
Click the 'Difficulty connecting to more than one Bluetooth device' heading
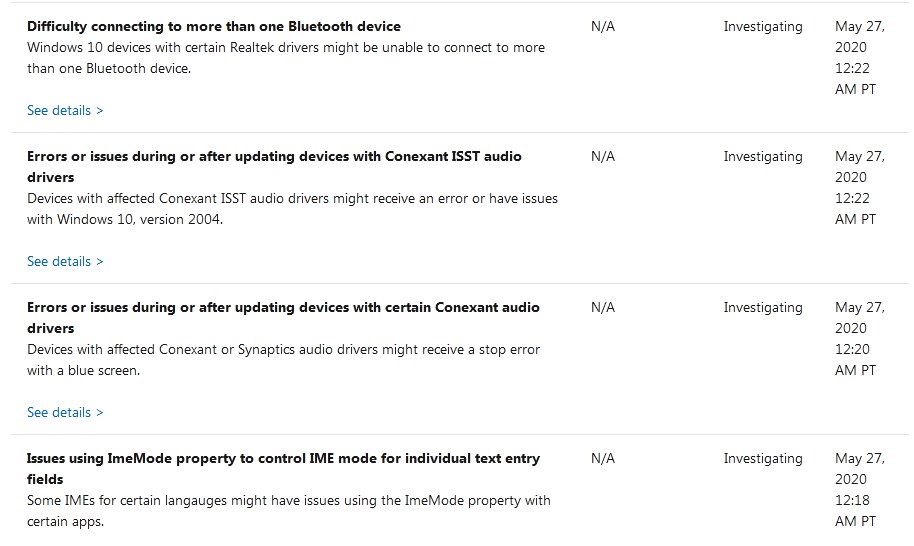(214, 26)
